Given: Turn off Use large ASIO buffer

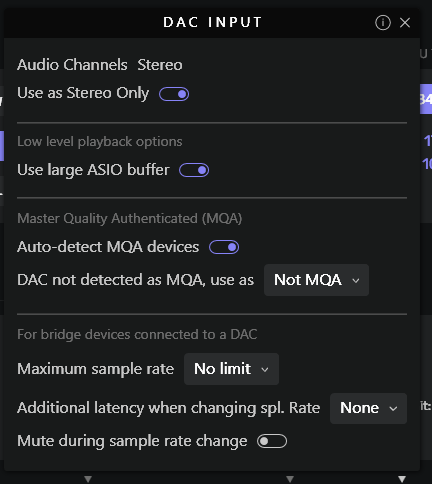Looking at the screenshot, I should 194,170.
